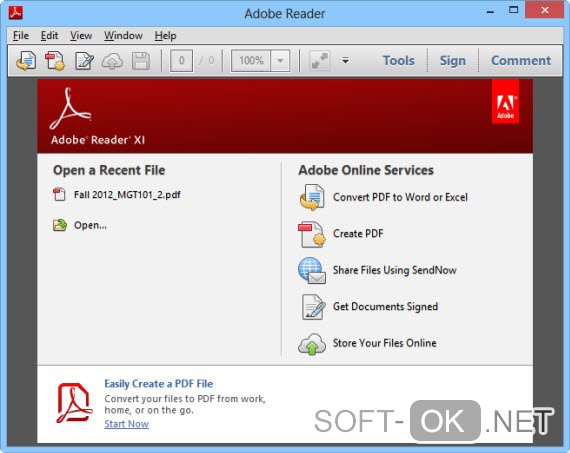This screenshot has height=453, width=570.
Task: Click Open... to browse for a file
Action: point(90,225)
